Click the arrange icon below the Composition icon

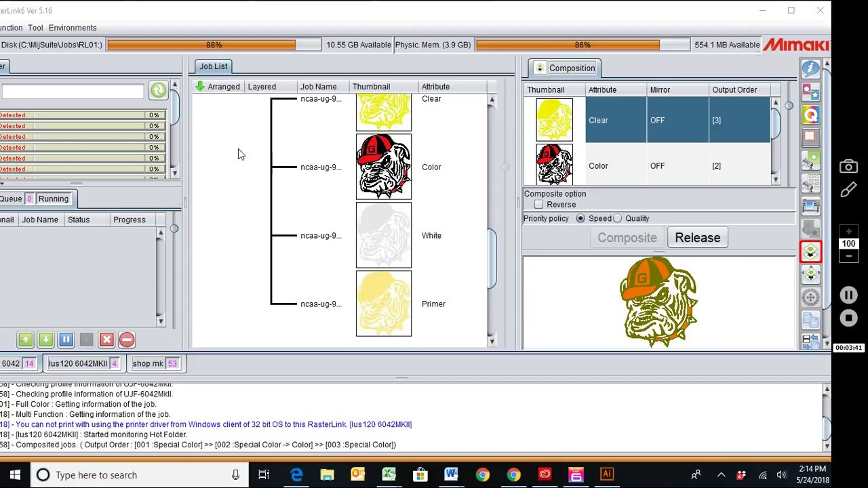pos(810,274)
